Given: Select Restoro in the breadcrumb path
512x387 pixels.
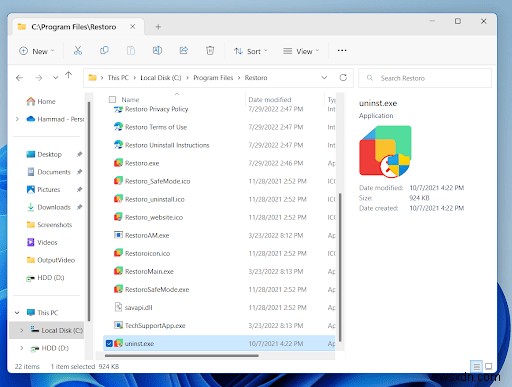Looking at the screenshot, I should (x=256, y=78).
